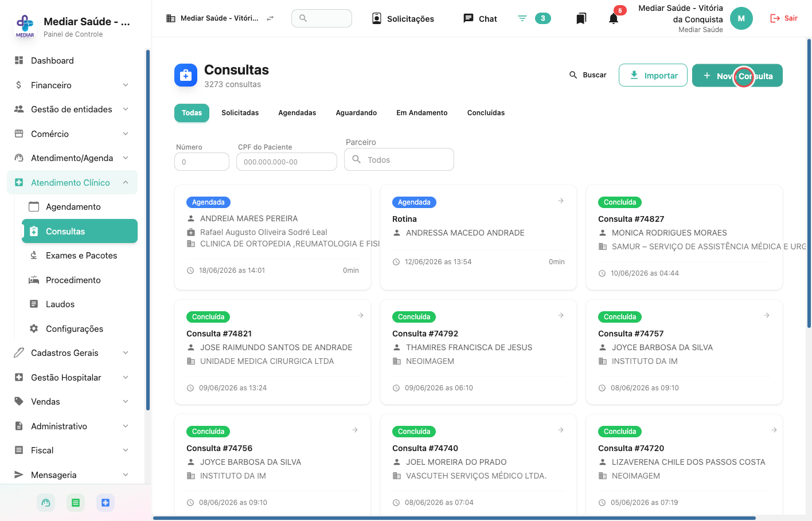This screenshot has width=812, height=521.
Task: Click the bottom green list shortcut icon
Action: click(76, 503)
